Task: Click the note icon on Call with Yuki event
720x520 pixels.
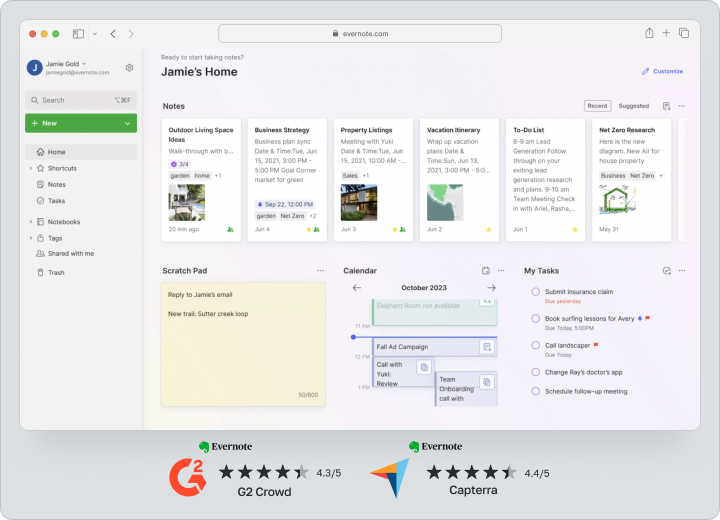Action: [x=424, y=367]
